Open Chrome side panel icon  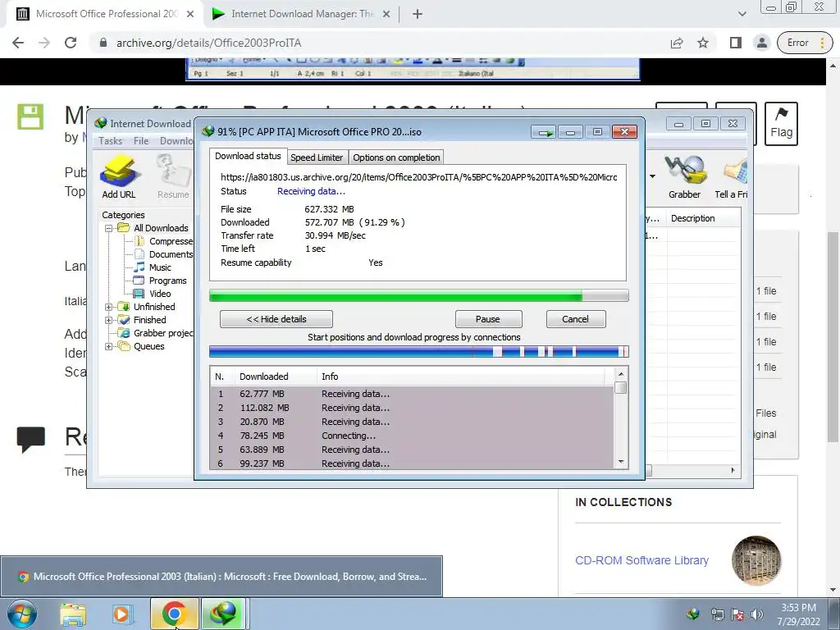point(736,43)
